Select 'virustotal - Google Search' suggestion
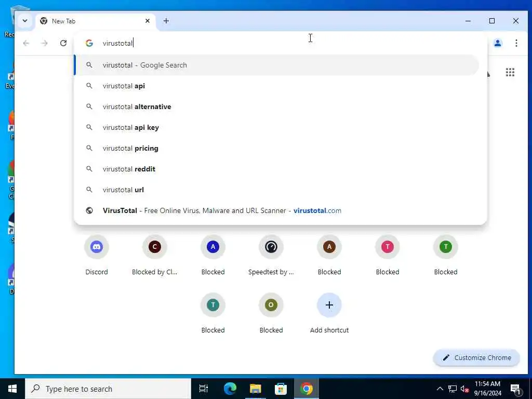The height and width of the screenshot is (399, 532). tap(276, 65)
